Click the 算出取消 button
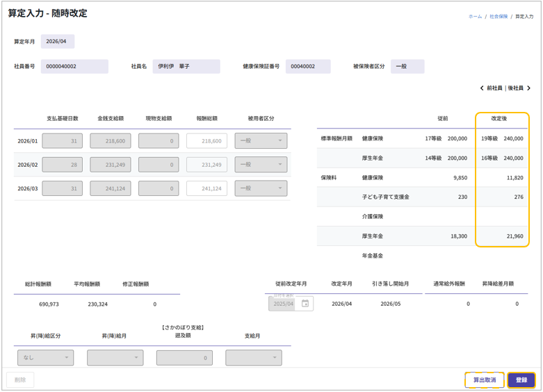543x392 pixels. tap(485, 380)
